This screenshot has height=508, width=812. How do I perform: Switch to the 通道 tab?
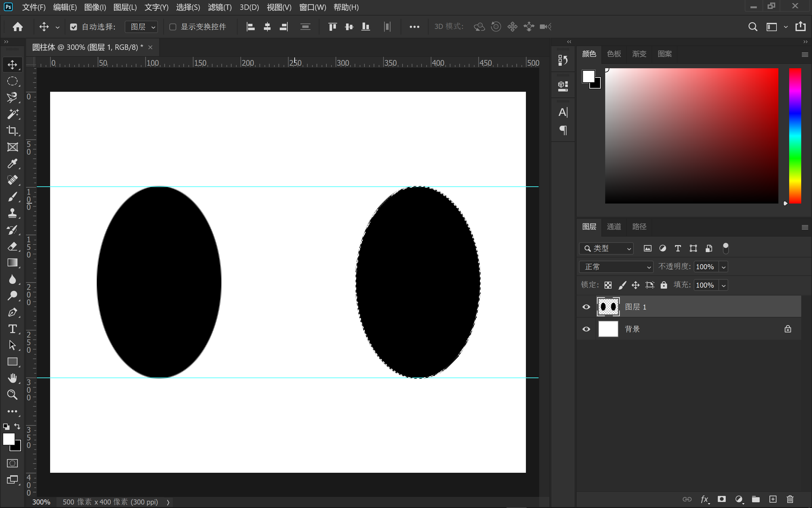pos(614,227)
